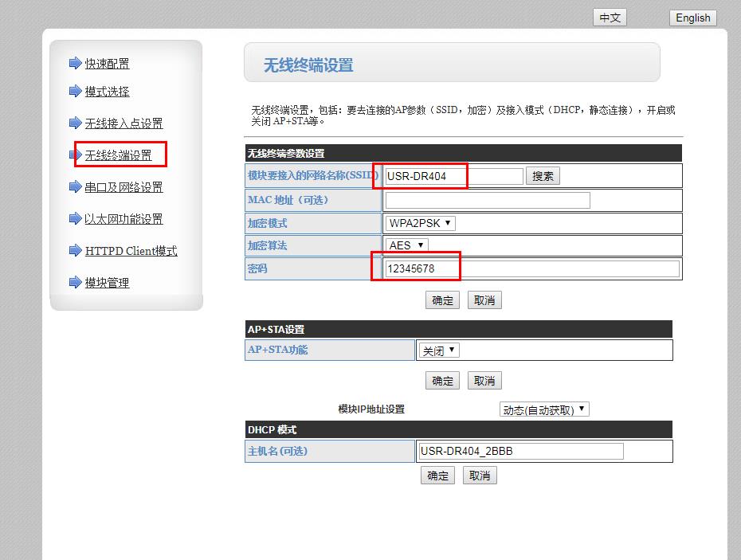Open the AES encryption algorithm dropdown
Image resolution: width=741 pixels, height=560 pixels.
(x=406, y=245)
